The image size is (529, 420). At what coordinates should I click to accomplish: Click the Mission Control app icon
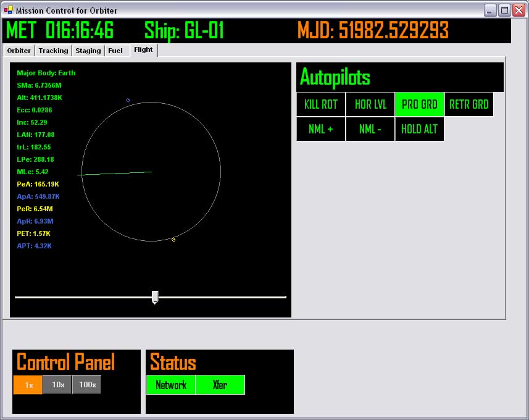click(x=9, y=10)
